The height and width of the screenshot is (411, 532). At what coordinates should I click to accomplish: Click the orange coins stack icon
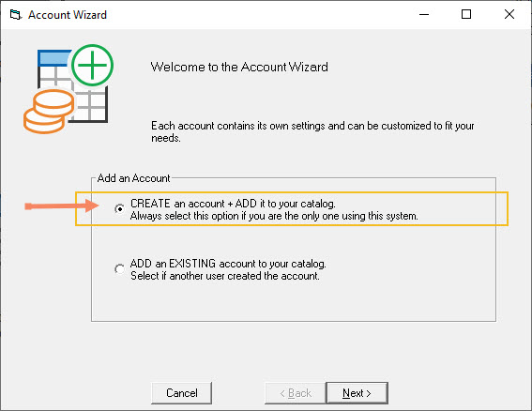pos(48,112)
